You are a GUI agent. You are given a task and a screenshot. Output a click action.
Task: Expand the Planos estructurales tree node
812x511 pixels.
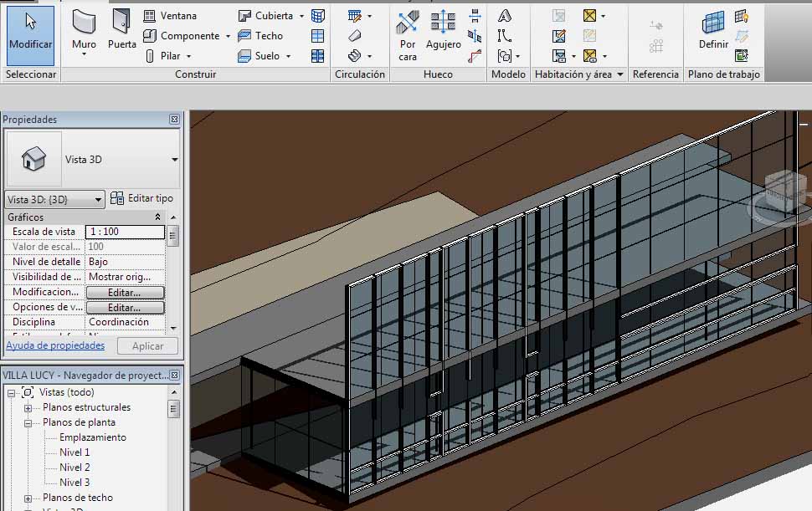(x=28, y=408)
